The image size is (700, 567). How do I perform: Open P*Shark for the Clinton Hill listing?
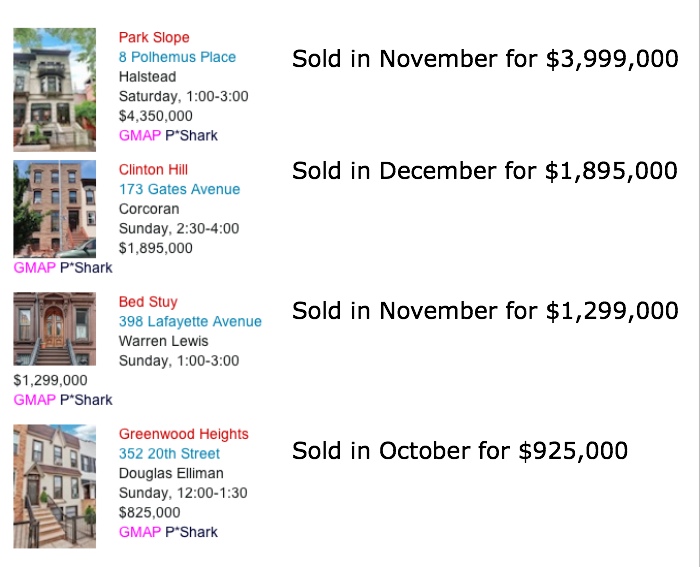coord(86,267)
